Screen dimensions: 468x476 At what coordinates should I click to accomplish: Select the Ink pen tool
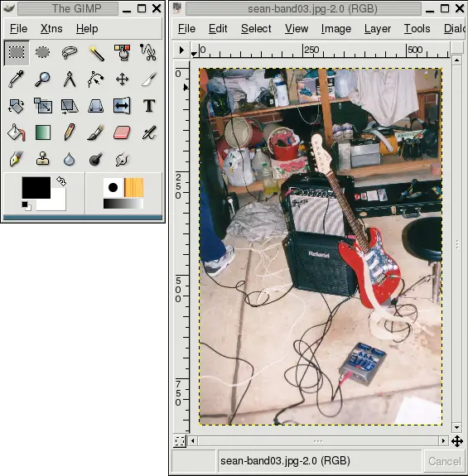point(17,159)
